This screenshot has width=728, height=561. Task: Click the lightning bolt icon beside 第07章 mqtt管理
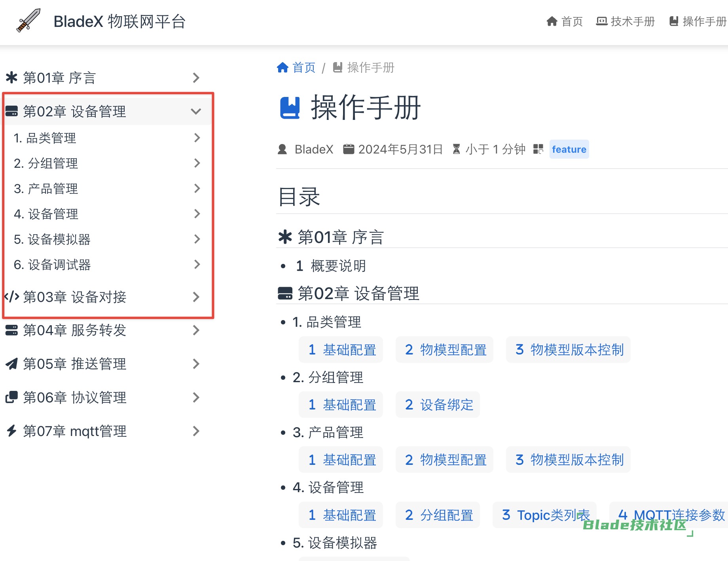pyautogui.click(x=11, y=431)
